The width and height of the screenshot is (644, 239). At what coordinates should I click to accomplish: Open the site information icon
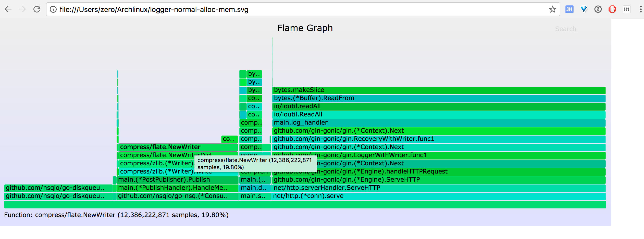tap(53, 9)
